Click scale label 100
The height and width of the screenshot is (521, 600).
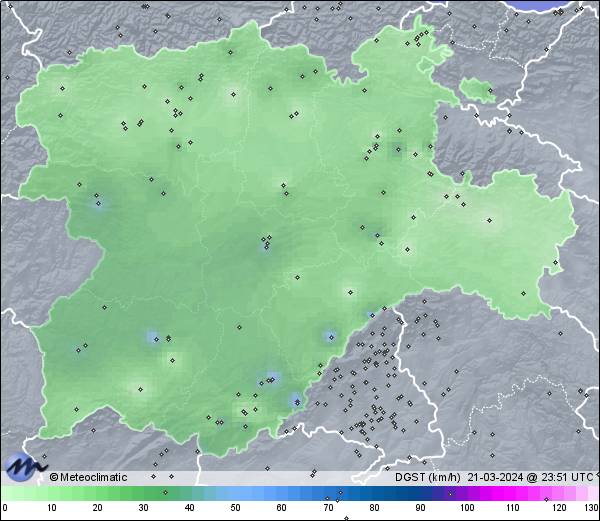(467, 508)
